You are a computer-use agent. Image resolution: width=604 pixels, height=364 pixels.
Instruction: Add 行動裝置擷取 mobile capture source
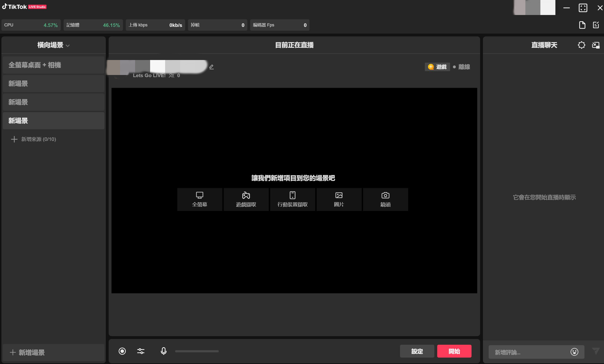(x=292, y=199)
